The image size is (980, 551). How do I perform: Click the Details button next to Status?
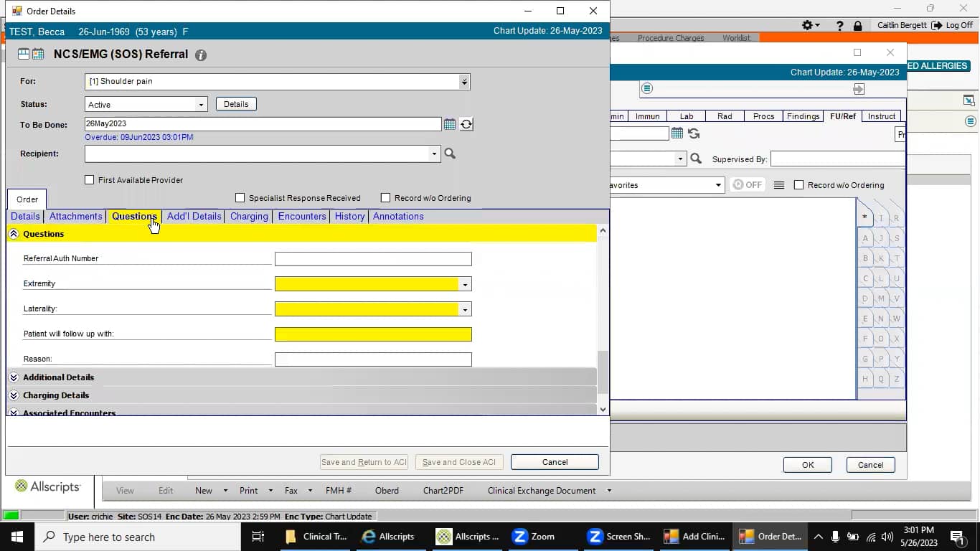pos(236,104)
